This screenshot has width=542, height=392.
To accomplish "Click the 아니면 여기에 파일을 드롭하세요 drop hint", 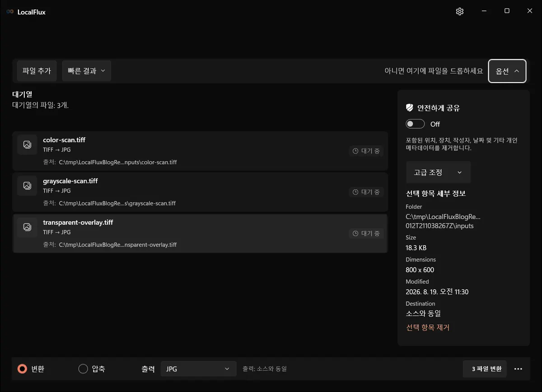I will tap(434, 71).
